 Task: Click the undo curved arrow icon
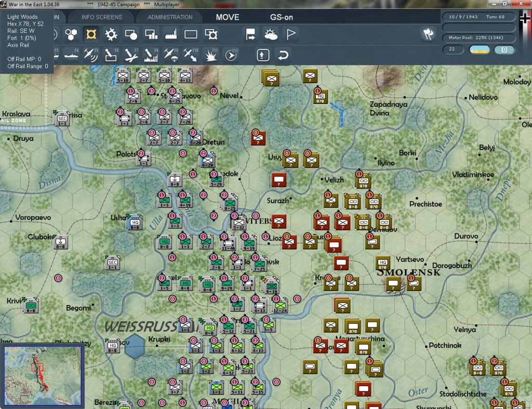point(283,55)
